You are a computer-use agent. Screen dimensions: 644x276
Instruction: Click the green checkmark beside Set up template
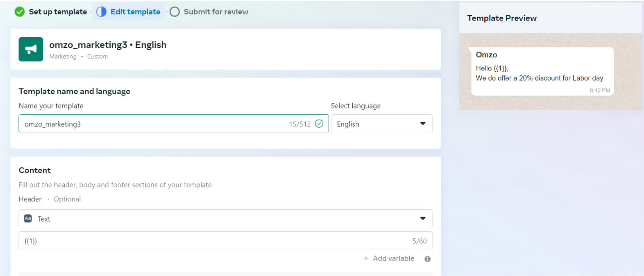pyautogui.click(x=19, y=12)
